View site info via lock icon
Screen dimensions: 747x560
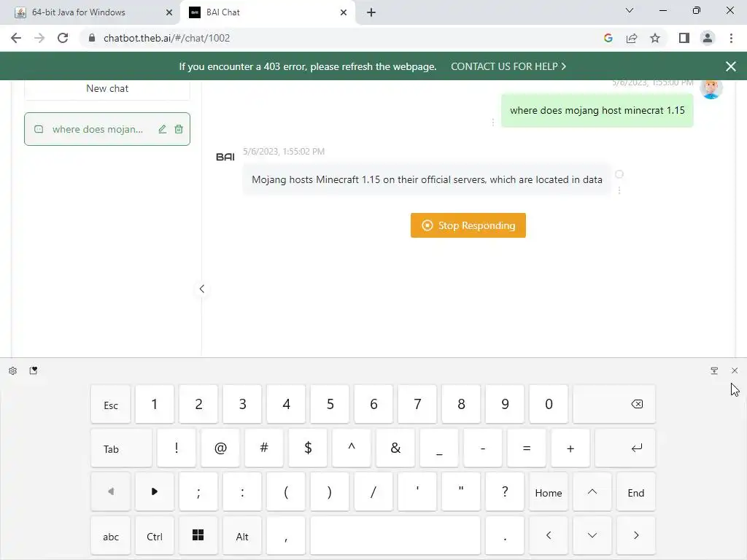(92, 38)
